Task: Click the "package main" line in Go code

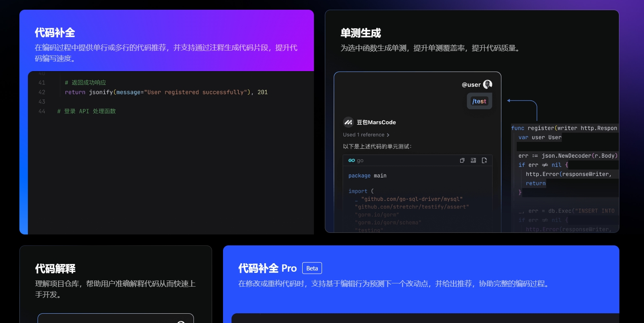Action: point(367,176)
